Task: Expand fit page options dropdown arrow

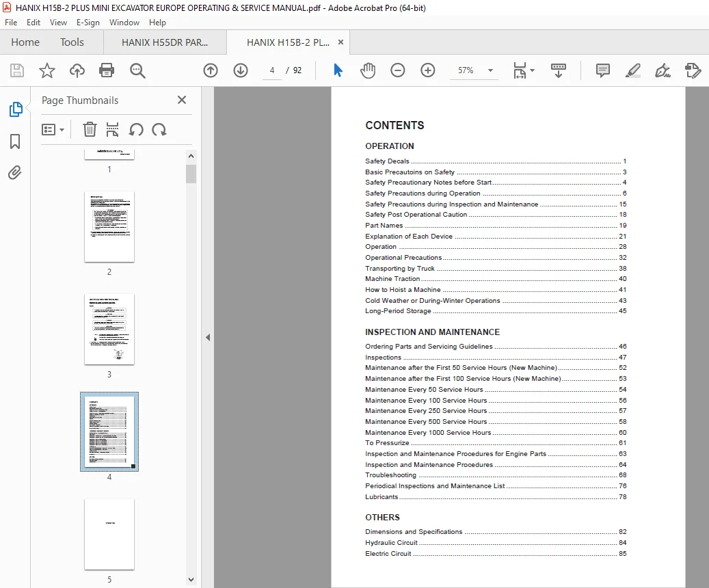Action: pyautogui.click(x=532, y=70)
